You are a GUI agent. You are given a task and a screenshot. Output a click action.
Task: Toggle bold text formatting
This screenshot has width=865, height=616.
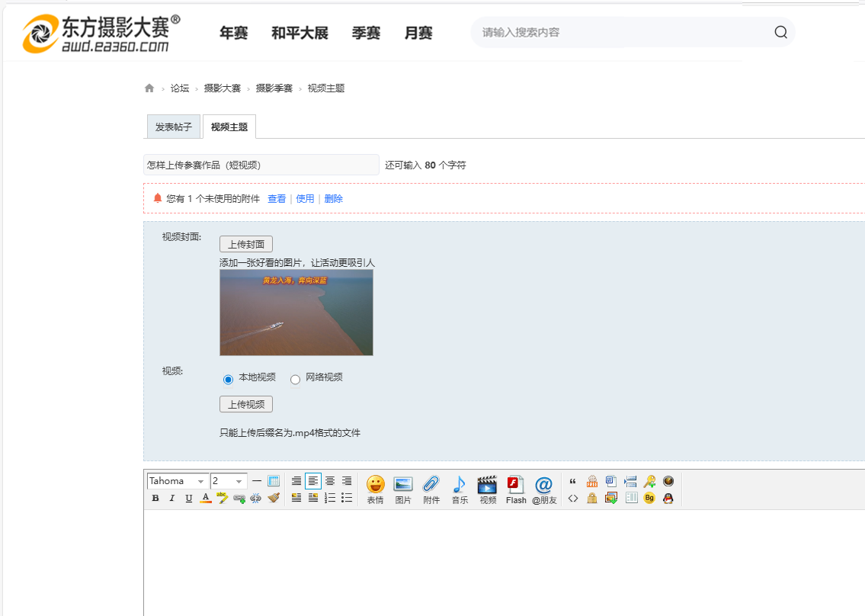pyautogui.click(x=155, y=499)
